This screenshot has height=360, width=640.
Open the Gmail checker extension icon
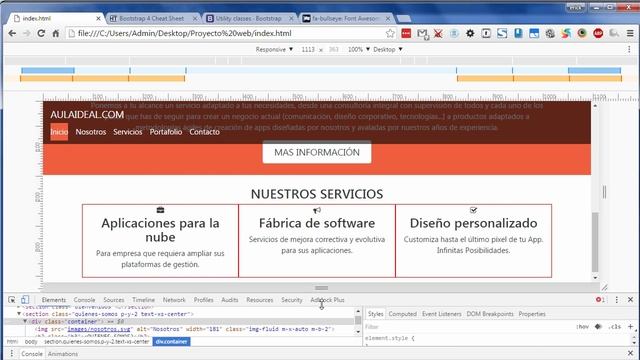click(422, 34)
